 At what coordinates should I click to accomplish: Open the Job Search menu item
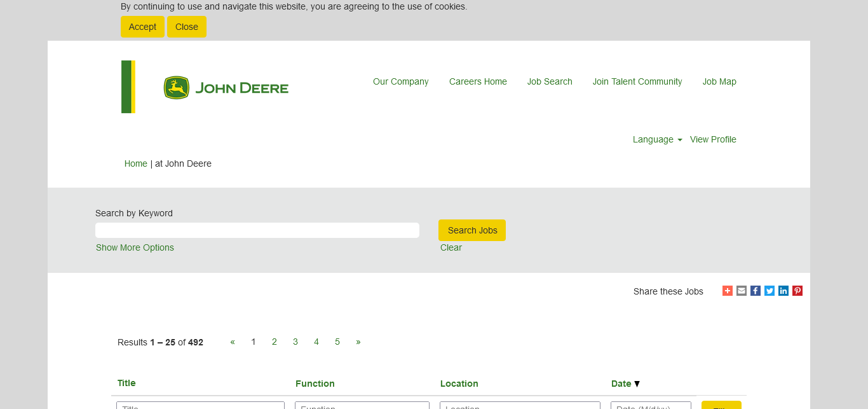coord(550,81)
